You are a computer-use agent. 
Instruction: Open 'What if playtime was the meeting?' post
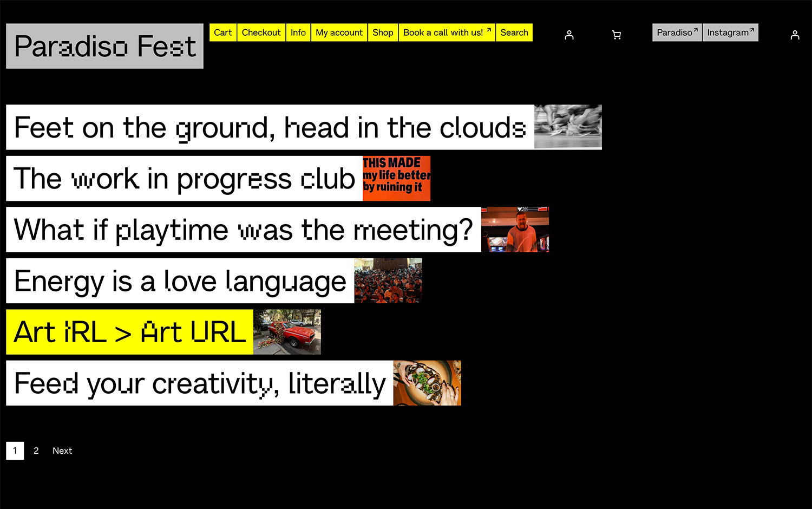[x=243, y=230]
